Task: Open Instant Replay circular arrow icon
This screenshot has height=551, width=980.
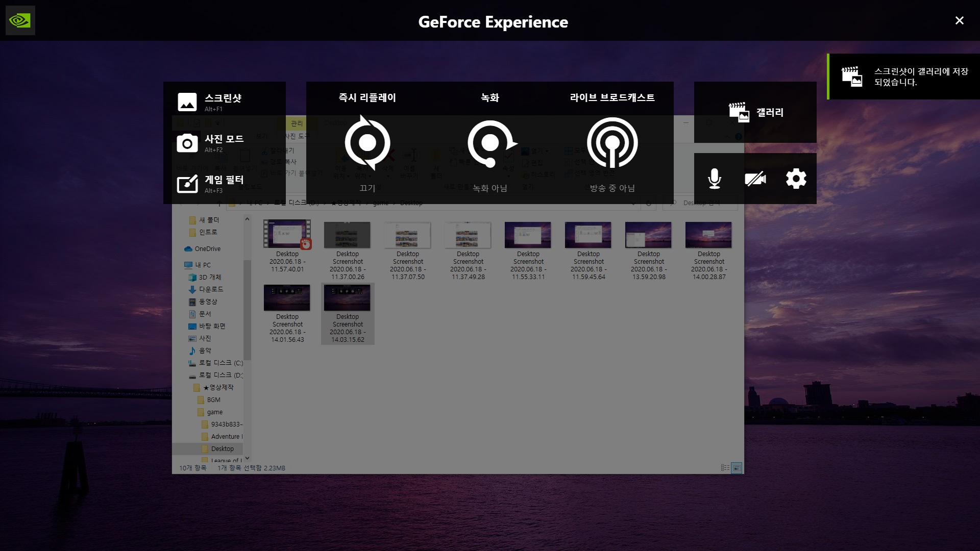Action: pos(367,143)
